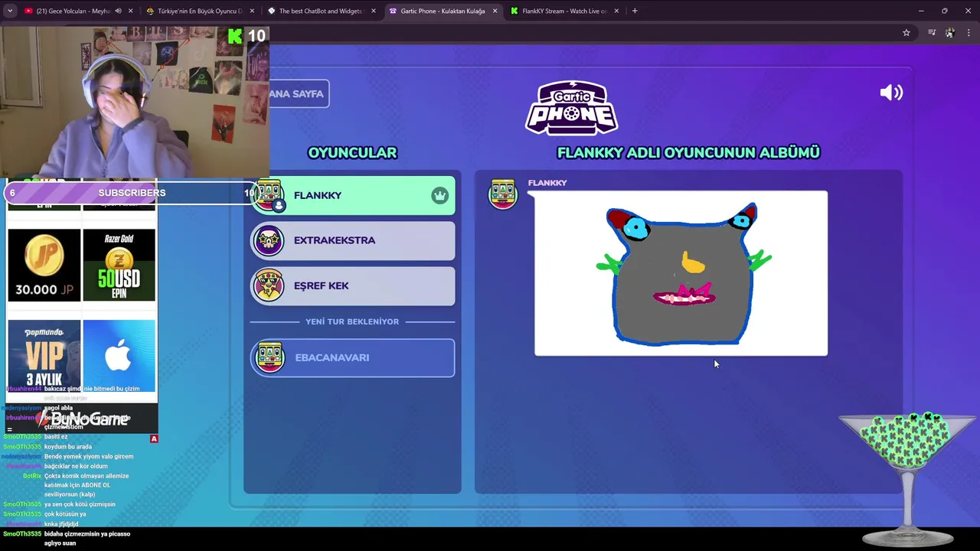Click FLANKKY ADLI OYUNCUNUN ALBÜMÜ heading
The image size is (980, 551).
(688, 152)
